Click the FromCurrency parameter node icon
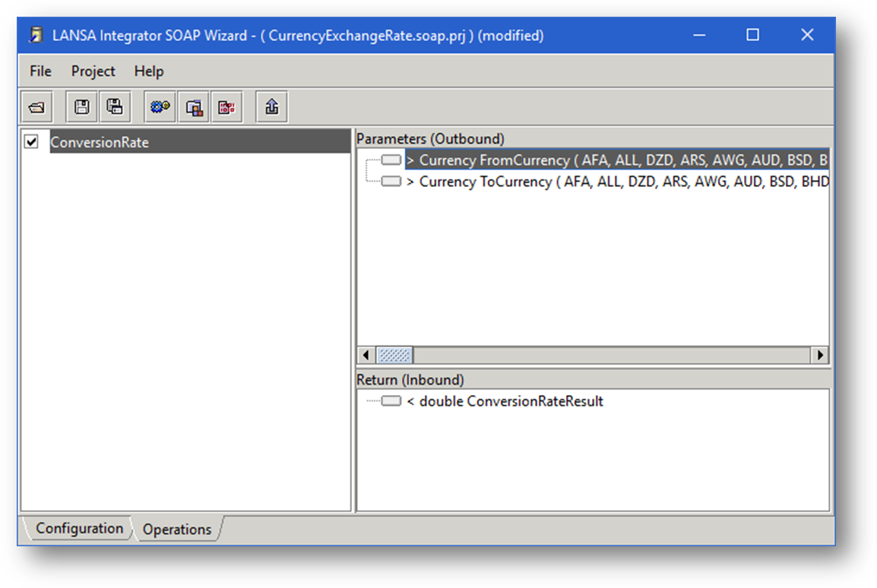 (x=391, y=160)
